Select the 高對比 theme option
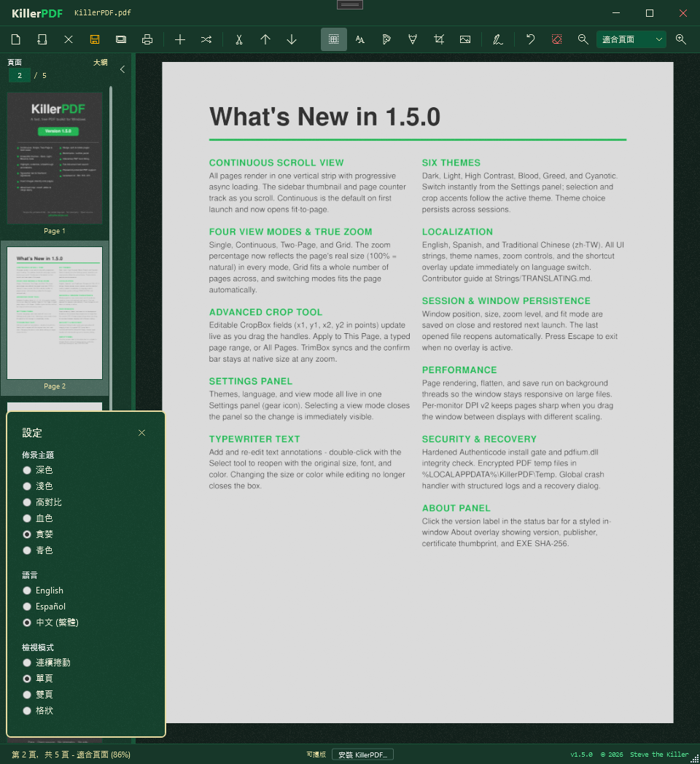Screen dimensions: 700x764 click(42, 502)
